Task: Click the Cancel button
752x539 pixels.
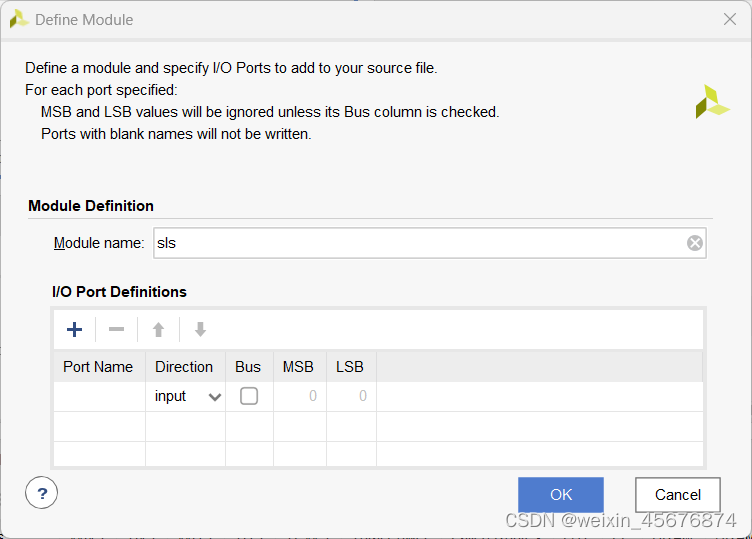Action: pos(678,494)
